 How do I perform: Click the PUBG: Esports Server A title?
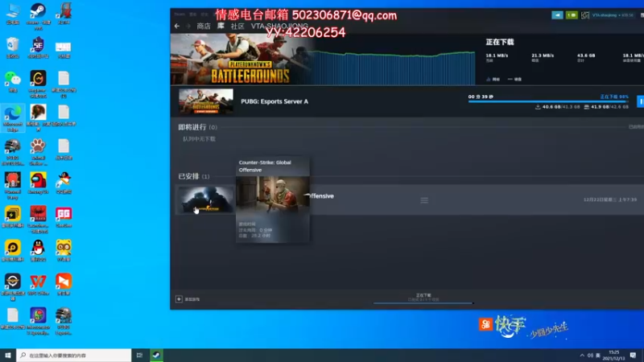click(275, 101)
